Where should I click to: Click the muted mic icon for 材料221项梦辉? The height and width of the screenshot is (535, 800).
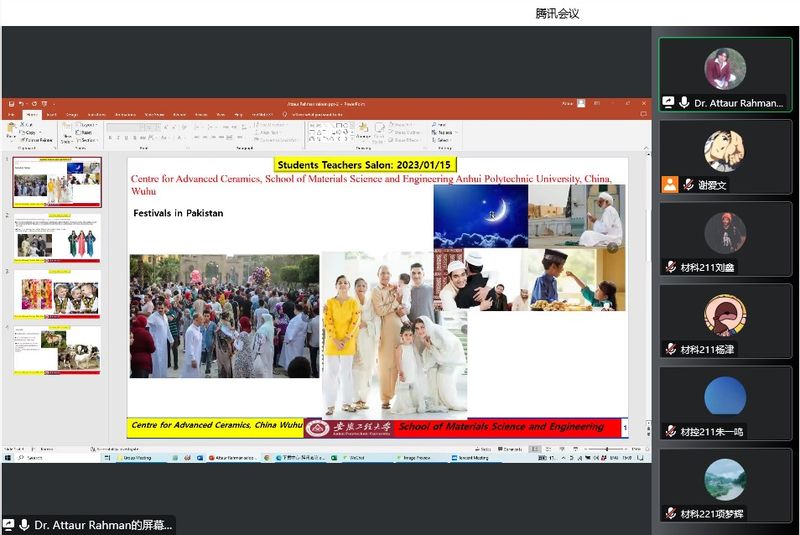click(x=671, y=514)
